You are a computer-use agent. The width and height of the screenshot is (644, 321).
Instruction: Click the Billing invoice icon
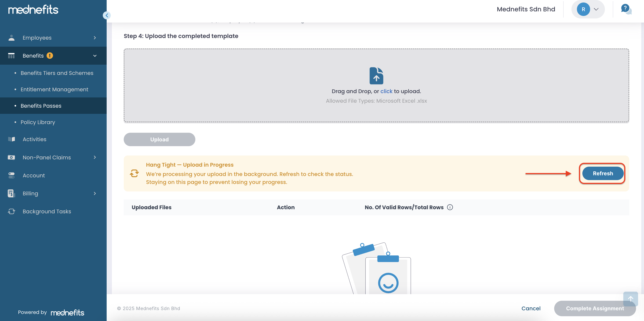pos(11,194)
